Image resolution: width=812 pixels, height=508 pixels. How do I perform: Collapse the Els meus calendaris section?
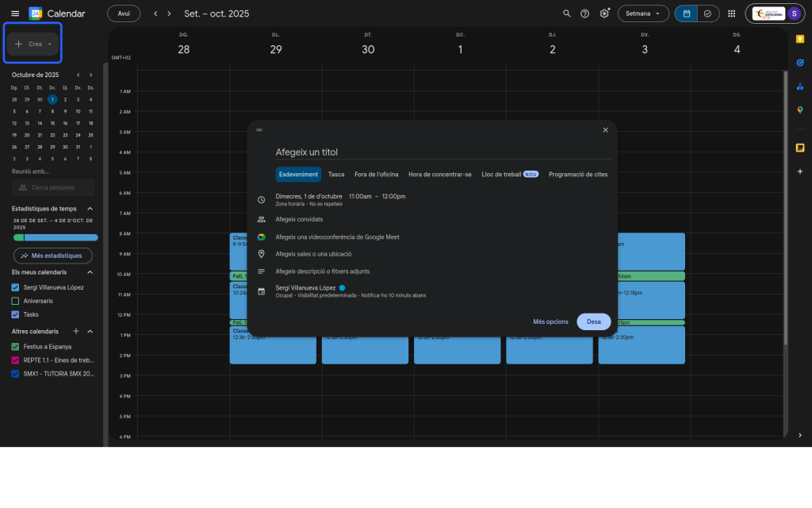coord(90,272)
